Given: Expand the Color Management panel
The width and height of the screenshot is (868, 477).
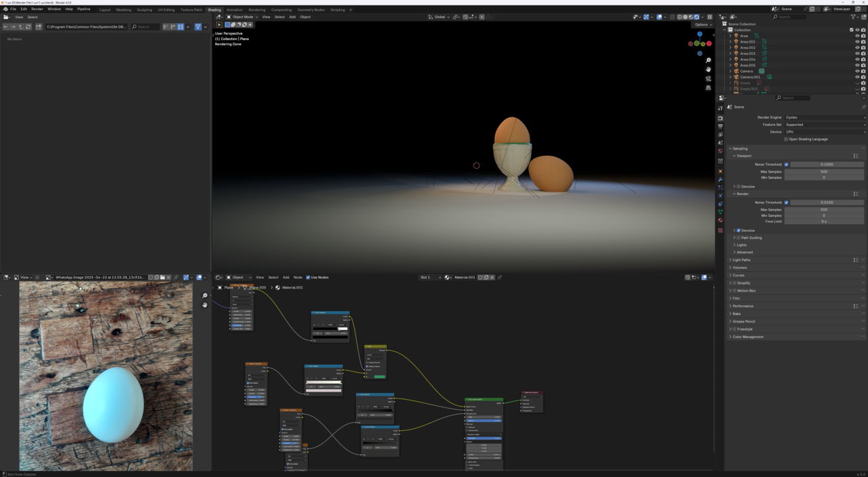Looking at the screenshot, I should [747, 337].
